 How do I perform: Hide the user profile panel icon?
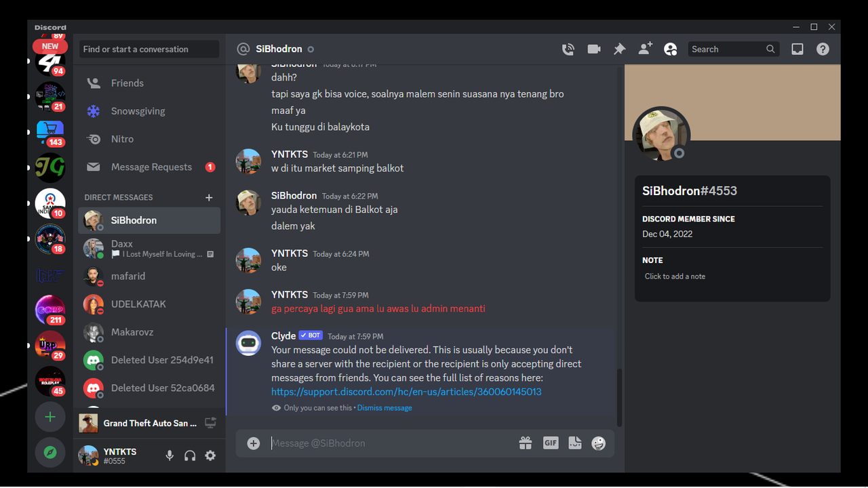[671, 49]
